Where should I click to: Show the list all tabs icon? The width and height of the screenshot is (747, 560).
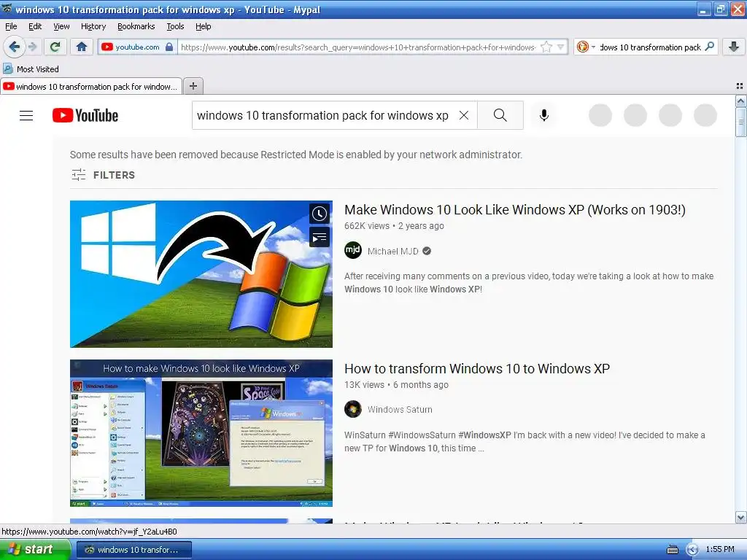740,86
